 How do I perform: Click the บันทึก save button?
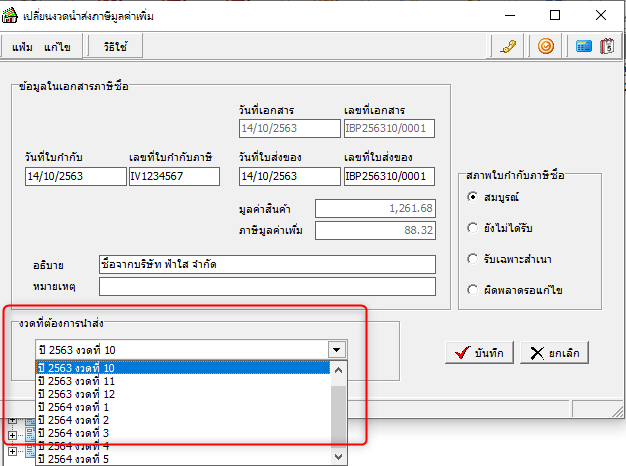pos(479,353)
